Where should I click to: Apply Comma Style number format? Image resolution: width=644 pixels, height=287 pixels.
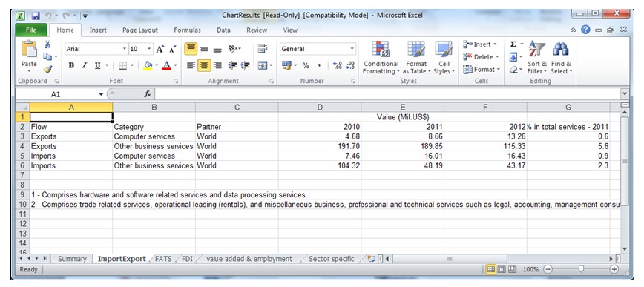[x=319, y=65]
